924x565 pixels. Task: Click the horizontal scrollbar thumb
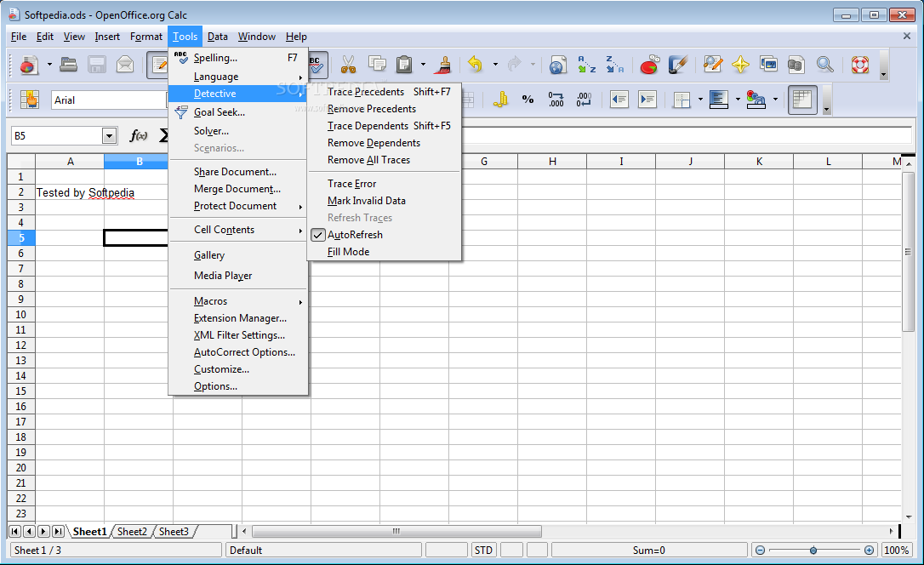point(396,532)
